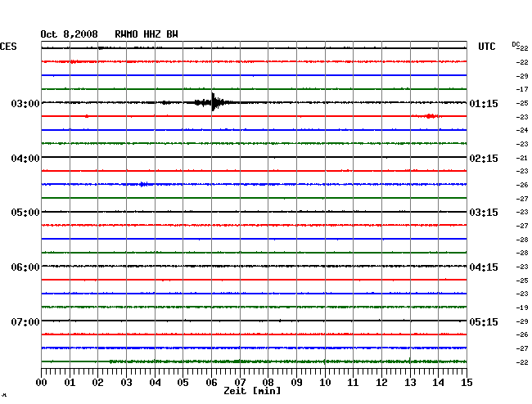Click minute tick label "00" on bottom axis

pyautogui.click(x=42, y=383)
